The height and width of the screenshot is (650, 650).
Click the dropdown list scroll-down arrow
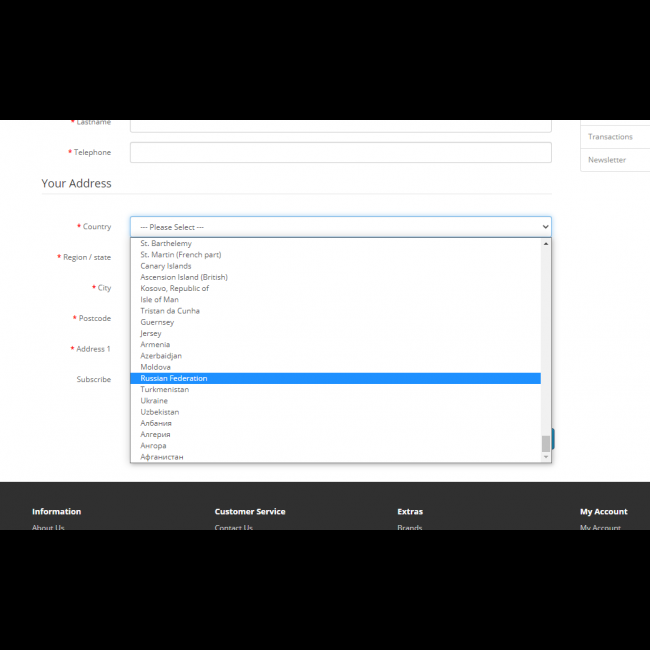[546, 457]
